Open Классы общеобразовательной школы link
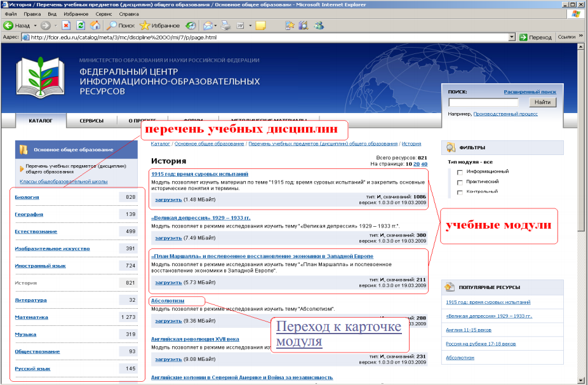The width and height of the screenshot is (588, 385). pos(63,181)
